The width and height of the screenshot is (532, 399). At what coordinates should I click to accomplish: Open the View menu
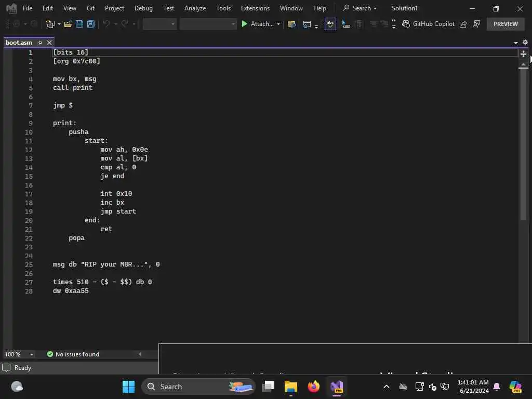click(70, 8)
